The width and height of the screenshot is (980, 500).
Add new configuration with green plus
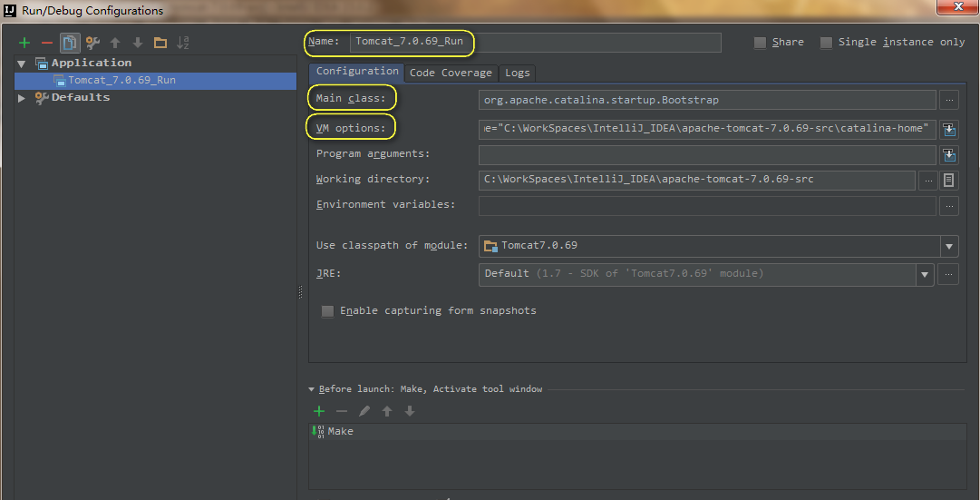click(x=24, y=43)
